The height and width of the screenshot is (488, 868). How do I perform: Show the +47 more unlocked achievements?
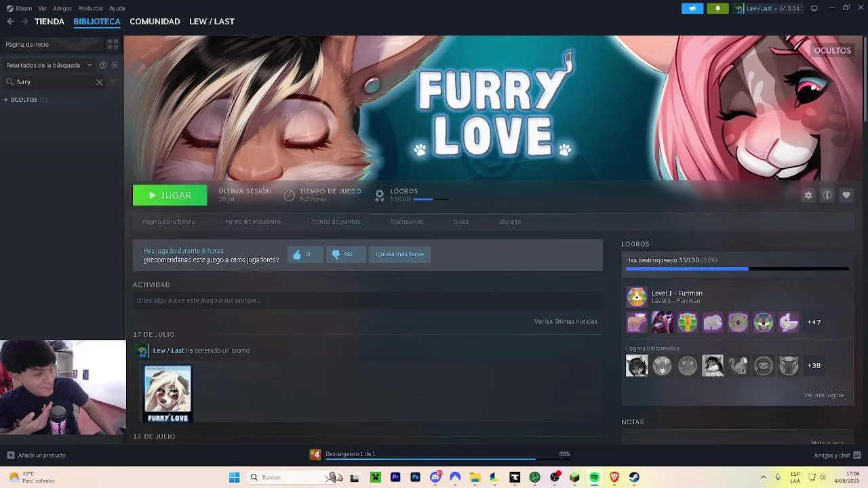814,323
